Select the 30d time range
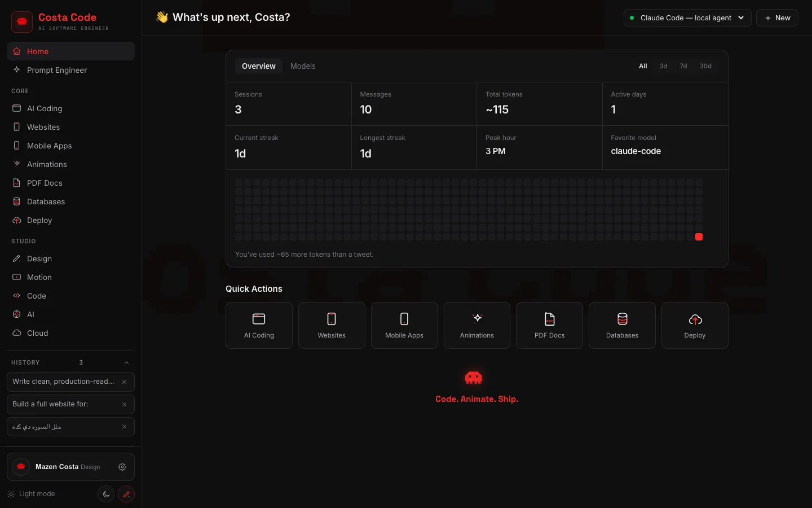 tap(705, 66)
